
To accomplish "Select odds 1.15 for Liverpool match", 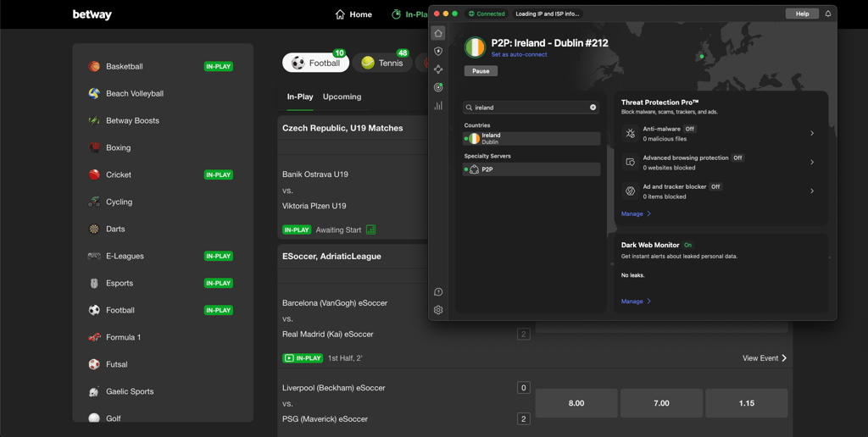I will tap(747, 403).
